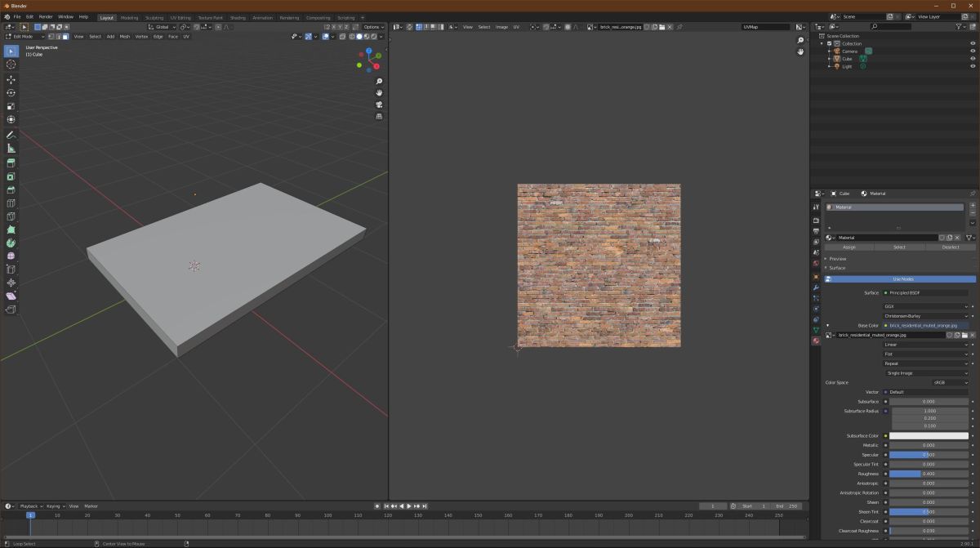This screenshot has width=980, height=548.
Task: Click the Measure tool icon
Action: click(x=11, y=149)
